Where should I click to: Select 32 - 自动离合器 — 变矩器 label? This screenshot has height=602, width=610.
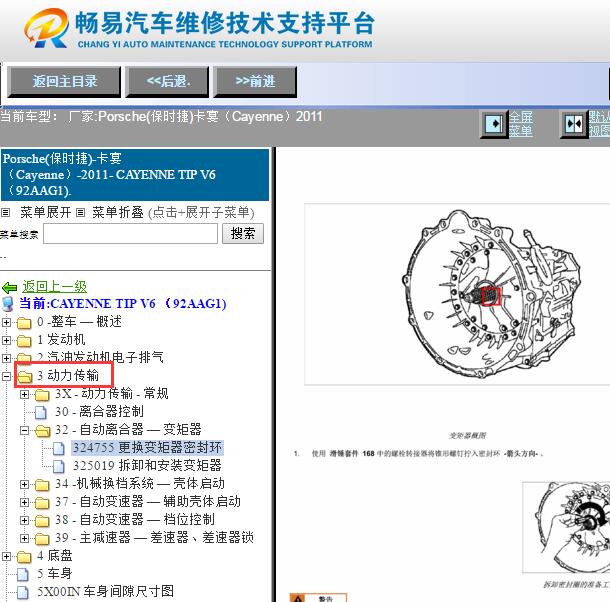[x=128, y=430]
